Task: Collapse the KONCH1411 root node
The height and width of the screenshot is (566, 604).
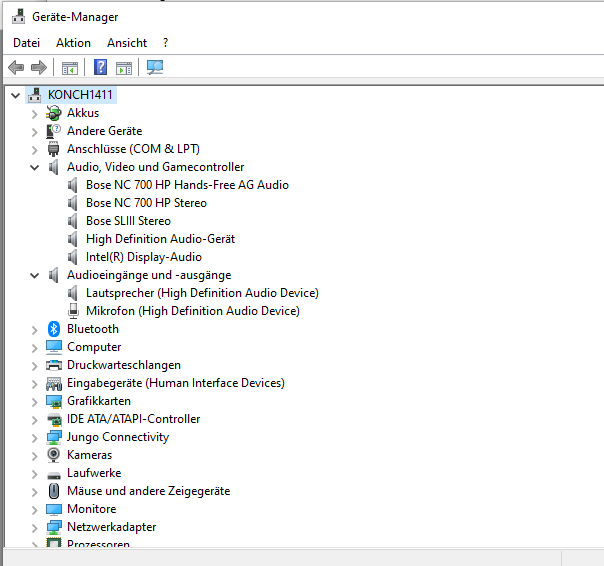Action: pyautogui.click(x=15, y=95)
